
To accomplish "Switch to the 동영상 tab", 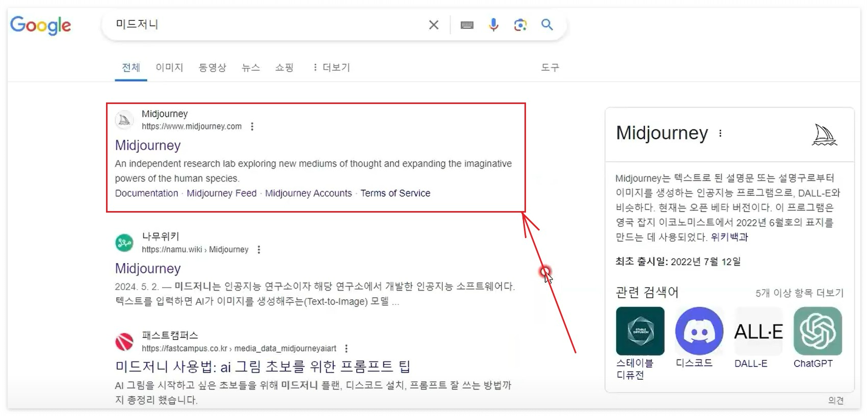I will (213, 68).
